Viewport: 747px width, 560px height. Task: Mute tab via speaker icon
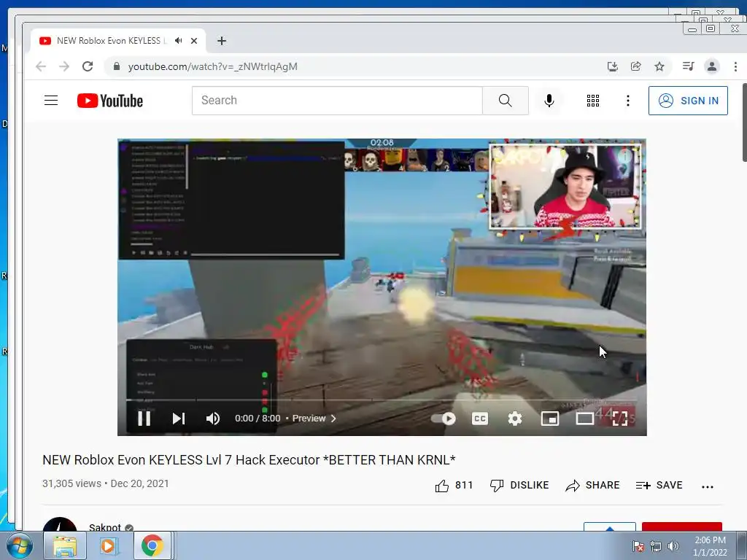coord(178,41)
